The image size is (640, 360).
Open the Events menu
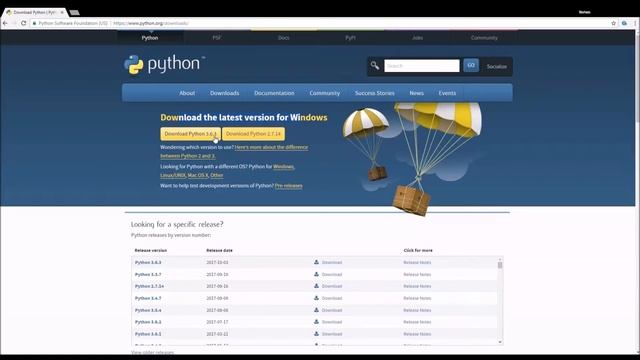(447, 93)
